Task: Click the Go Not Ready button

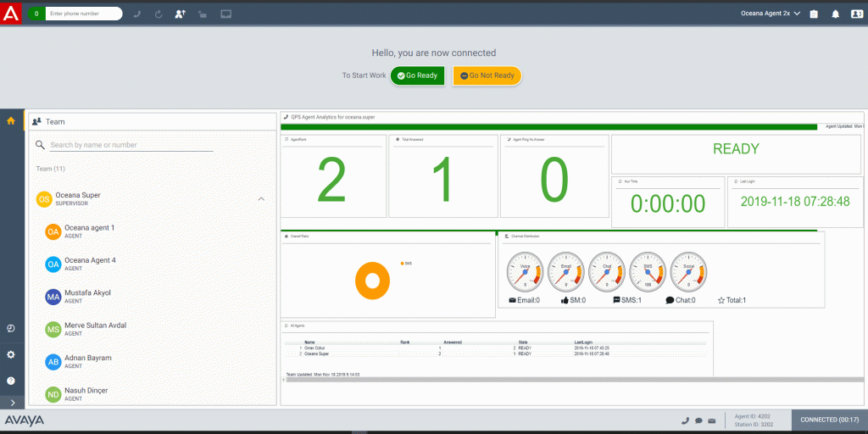Action: pyautogui.click(x=487, y=75)
